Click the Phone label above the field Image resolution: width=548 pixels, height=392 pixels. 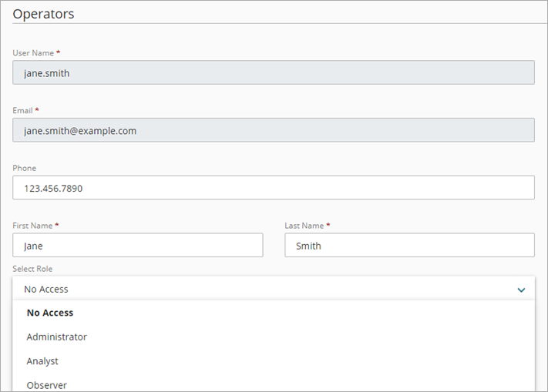[25, 168]
